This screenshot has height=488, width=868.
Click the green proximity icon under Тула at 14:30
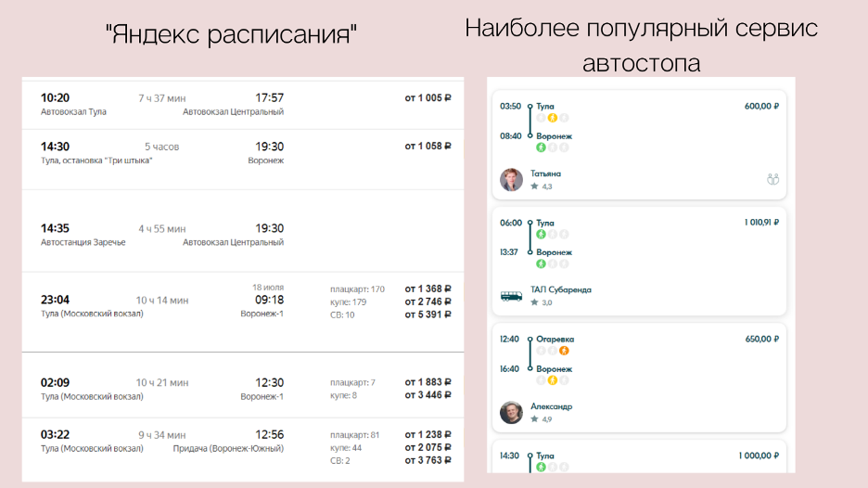click(x=541, y=467)
